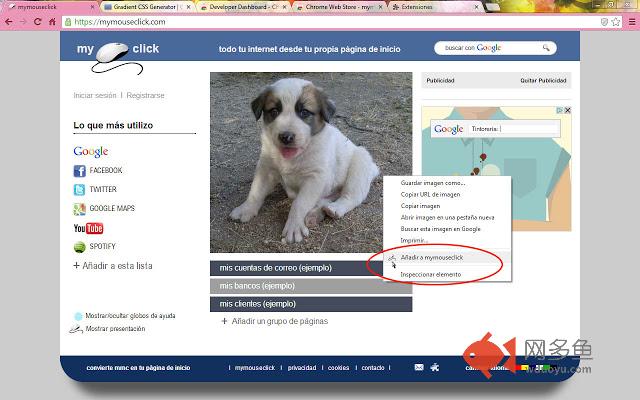Open the Twitter icon shortcut

tap(79, 190)
